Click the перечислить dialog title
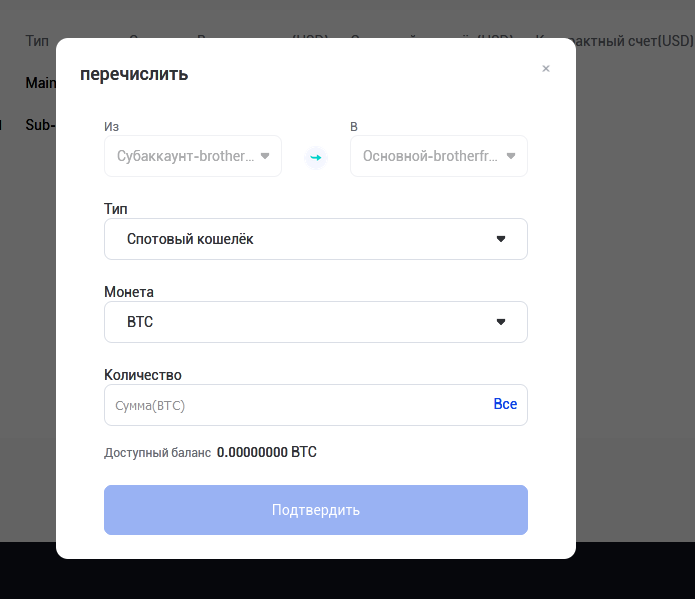Viewport: 695px width, 599px height. (134, 74)
